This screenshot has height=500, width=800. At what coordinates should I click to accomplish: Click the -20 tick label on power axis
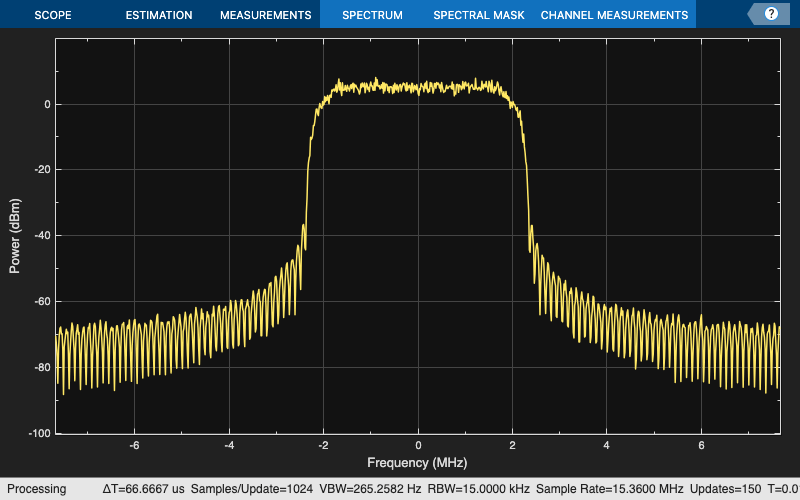(x=42, y=169)
